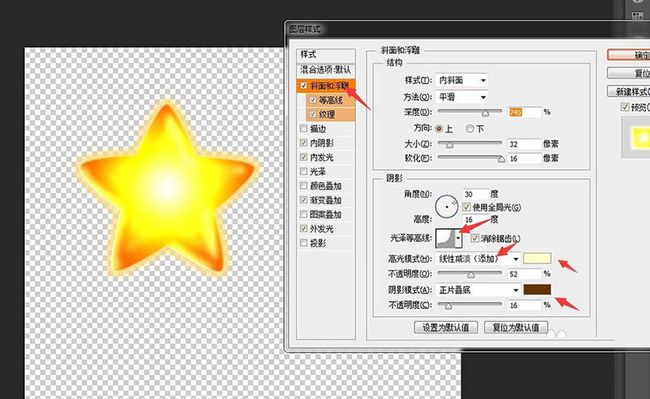650x399 pixels.
Task: Toggle the 内阴影 effect checkbox
Action: pyautogui.click(x=303, y=143)
